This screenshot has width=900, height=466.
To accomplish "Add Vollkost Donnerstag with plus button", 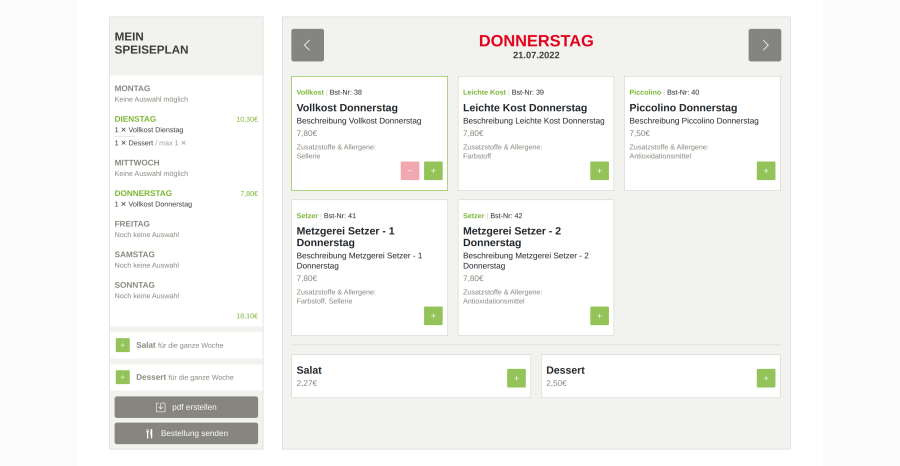I will point(433,170).
